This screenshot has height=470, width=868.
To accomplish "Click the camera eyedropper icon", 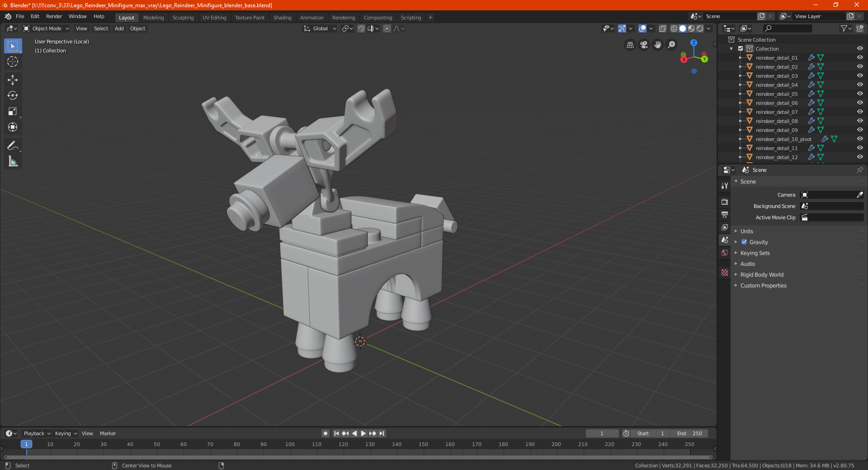I will [859, 195].
